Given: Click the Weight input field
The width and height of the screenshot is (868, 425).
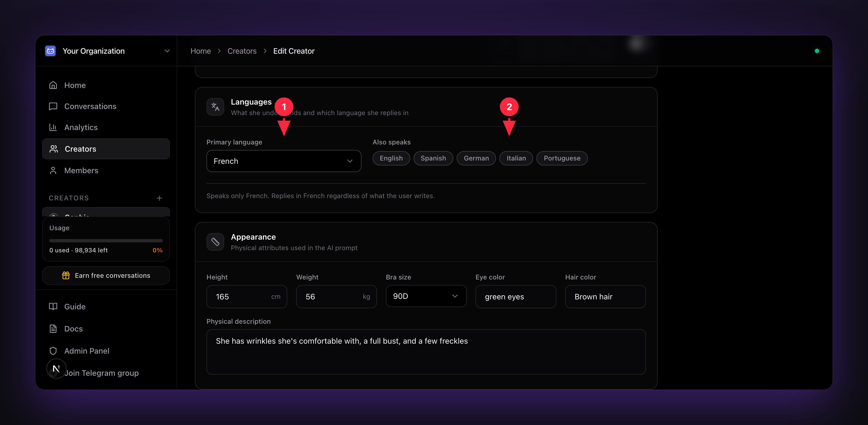Looking at the screenshot, I should point(336,297).
